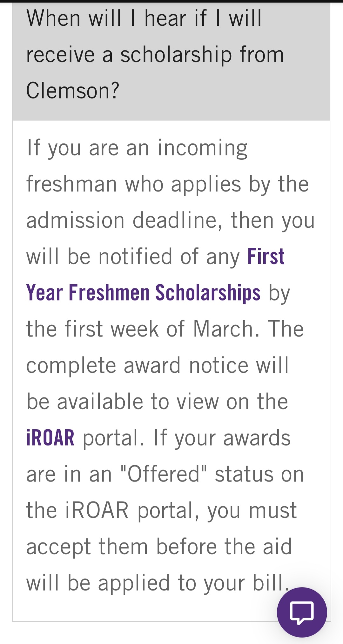Click the "admission deadline, then you" line
Image resolution: width=343 pixels, height=644 pixels.
click(x=170, y=220)
